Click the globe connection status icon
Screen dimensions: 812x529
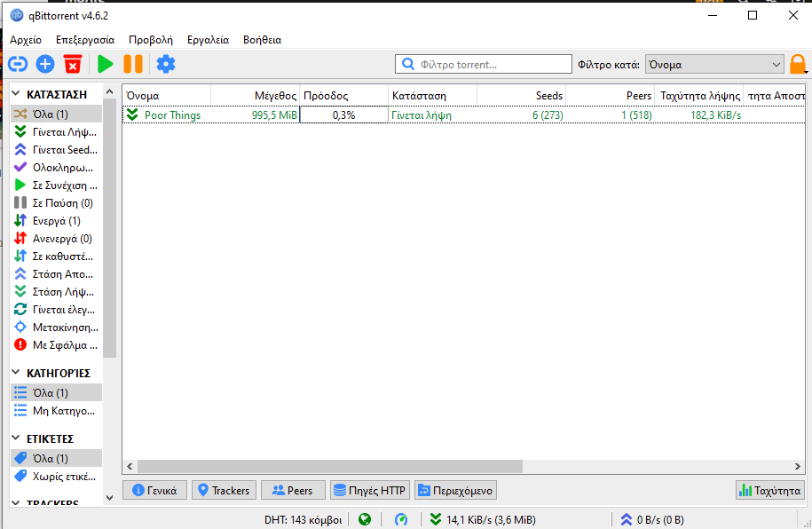(365, 519)
